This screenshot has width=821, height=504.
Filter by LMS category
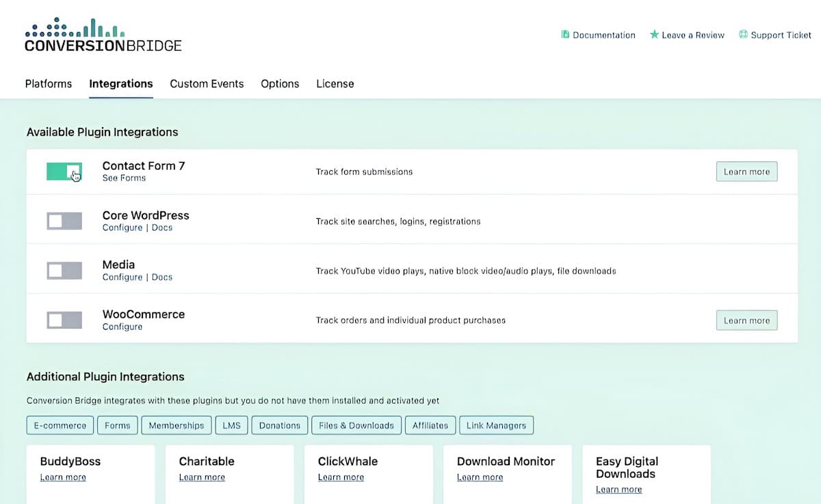point(232,425)
